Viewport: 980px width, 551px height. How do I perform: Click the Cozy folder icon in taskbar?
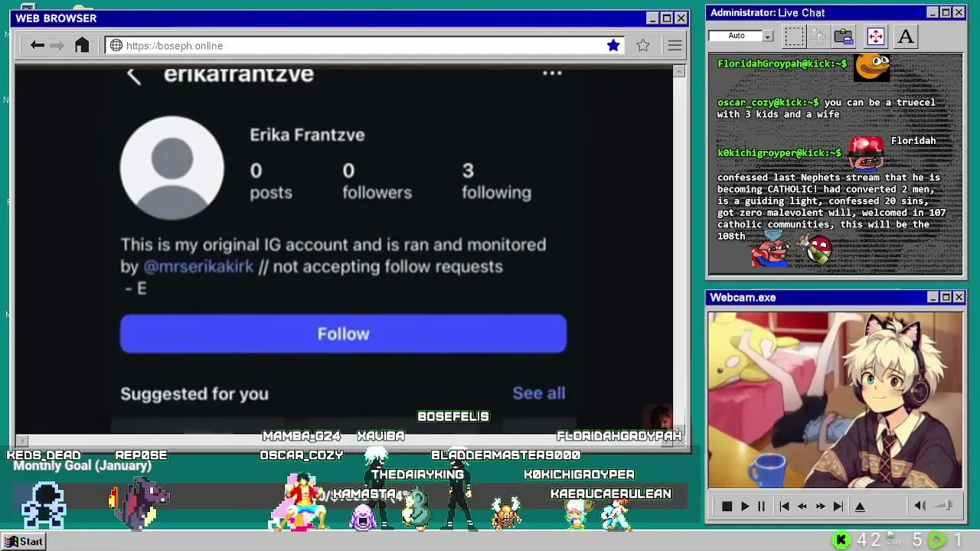pos(893,540)
